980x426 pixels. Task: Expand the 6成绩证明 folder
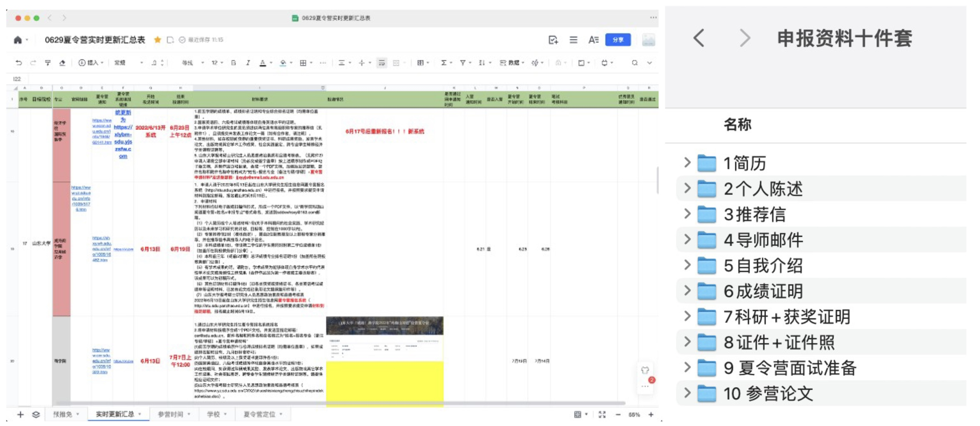coord(687,291)
